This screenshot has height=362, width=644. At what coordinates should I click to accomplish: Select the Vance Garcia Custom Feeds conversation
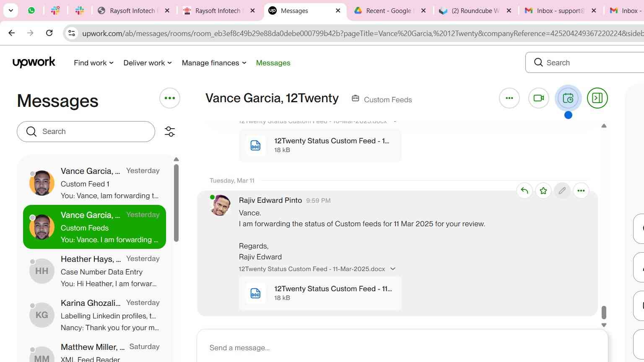click(x=94, y=227)
